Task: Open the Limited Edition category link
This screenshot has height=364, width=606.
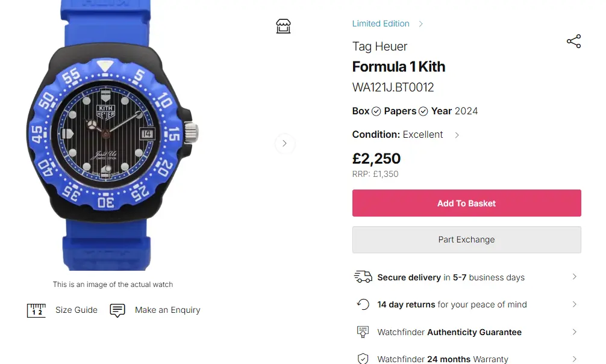Action: coord(381,23)
